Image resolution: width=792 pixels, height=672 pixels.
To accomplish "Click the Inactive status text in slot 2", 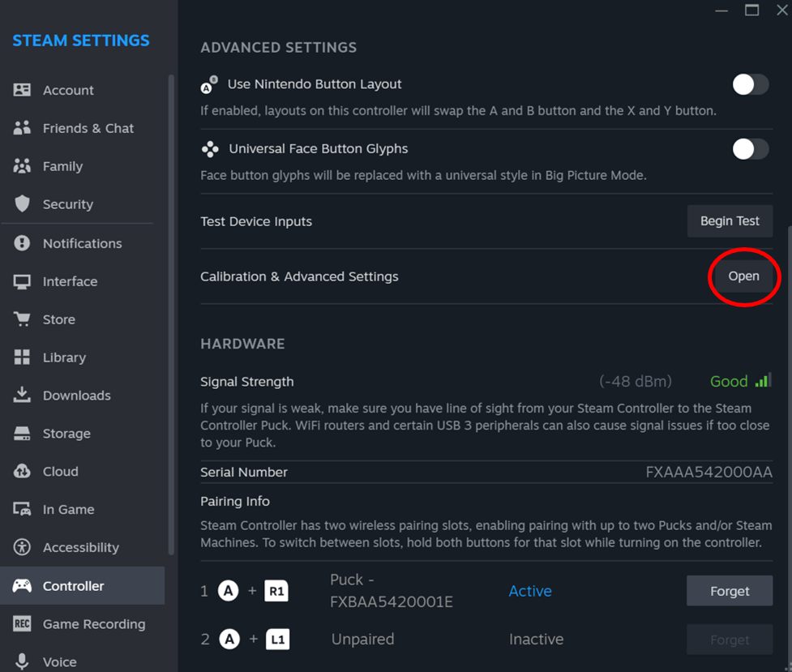I will [536, 639].
